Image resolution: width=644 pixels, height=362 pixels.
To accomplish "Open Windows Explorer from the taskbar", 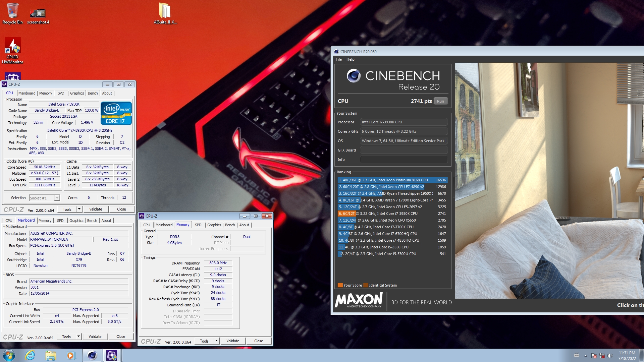I will [x=50, y=355].
